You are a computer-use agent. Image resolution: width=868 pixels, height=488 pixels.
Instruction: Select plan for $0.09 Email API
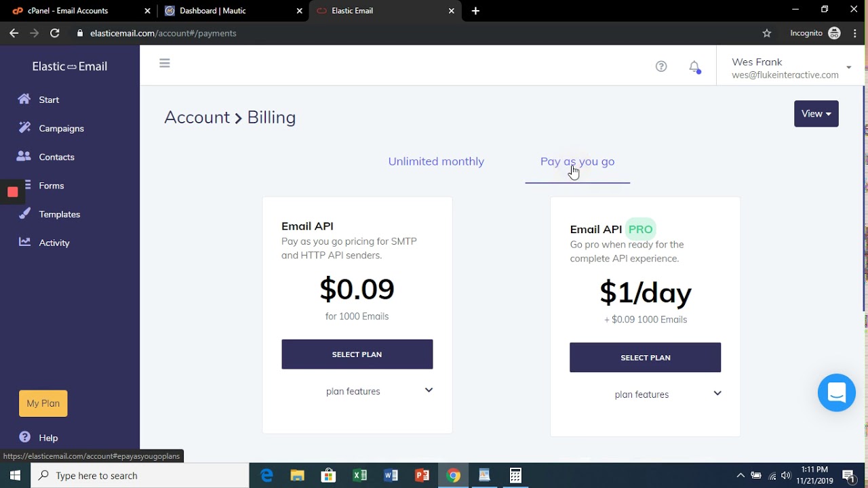click(x=357, y=354)
